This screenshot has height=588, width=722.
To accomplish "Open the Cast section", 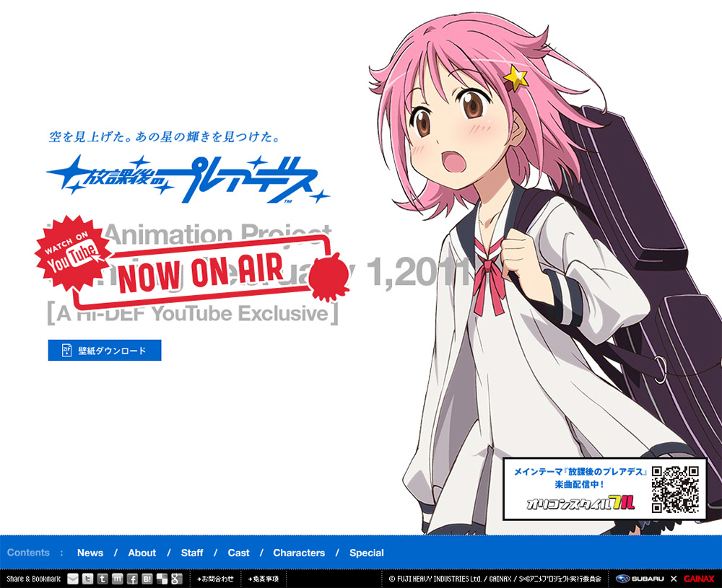I will point(238,553).
